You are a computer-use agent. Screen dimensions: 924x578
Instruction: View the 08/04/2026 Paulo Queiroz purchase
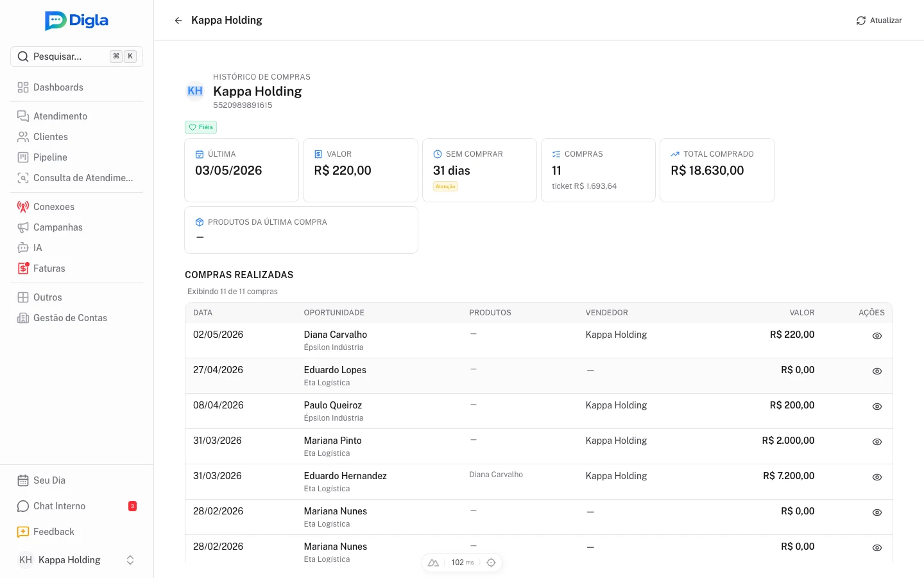(877, 407)
